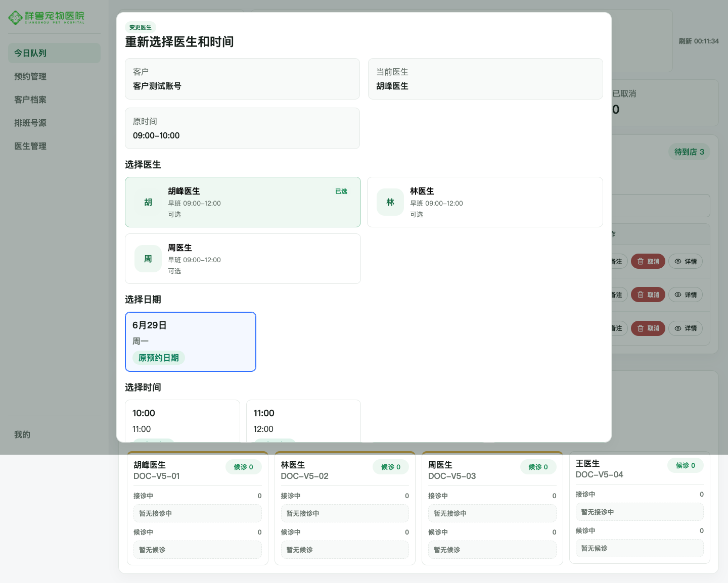The height and width of the screenshot is (583, 728).
Task: Click 暂无候诊 under 周医生 queue card
Action: 492,550
